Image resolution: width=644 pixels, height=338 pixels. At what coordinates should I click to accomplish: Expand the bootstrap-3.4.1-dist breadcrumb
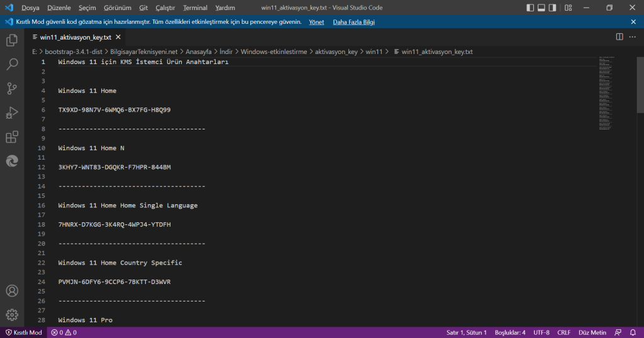[74, 52]
